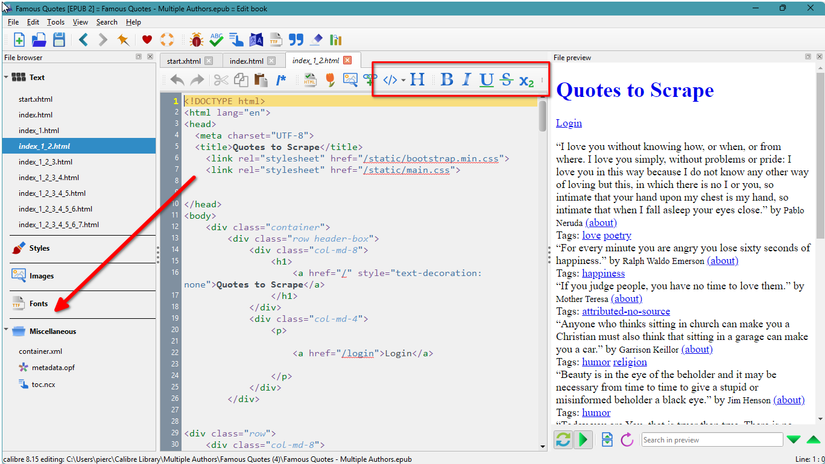The width and height of the screenshot is (825, 464).
Task: Open a book with the folder icon
Action: (x=39, y=39)
